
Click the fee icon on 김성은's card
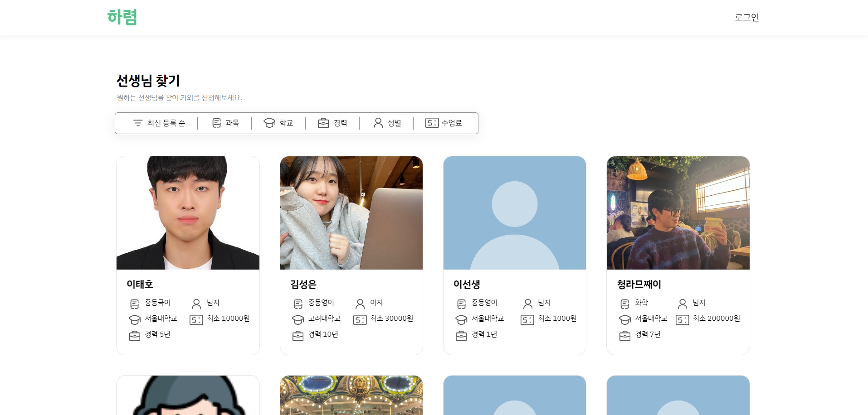[360, 320]
